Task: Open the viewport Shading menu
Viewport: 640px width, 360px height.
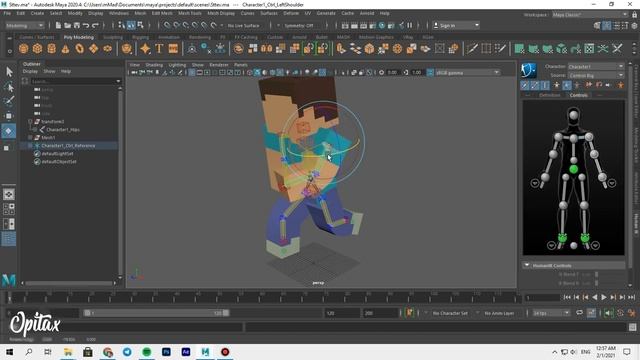Action: point(154,65)
